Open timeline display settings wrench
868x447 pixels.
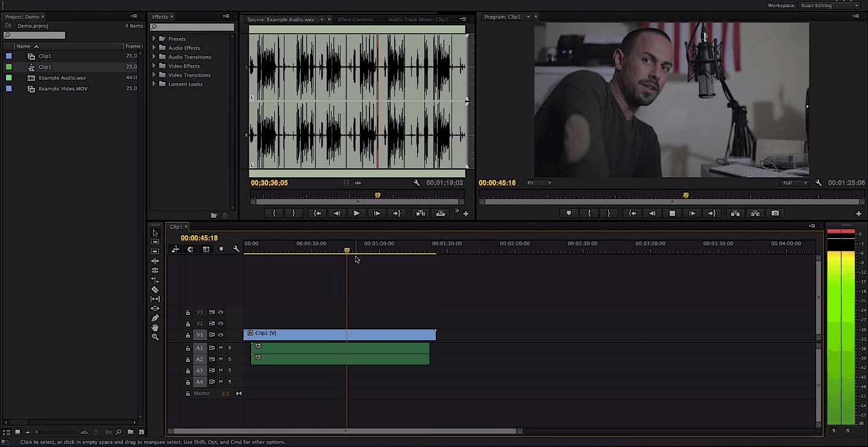(x=236, y=249)
